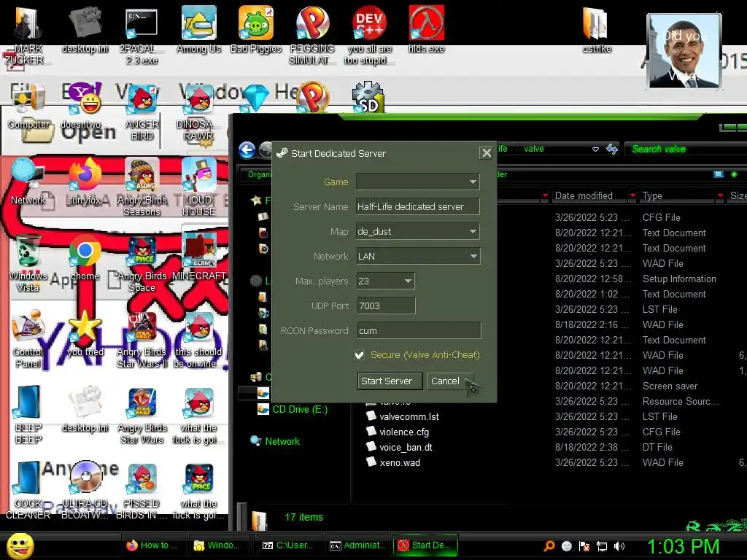
Task: Click the Server Name input field
Action: (x=418, y=206)
